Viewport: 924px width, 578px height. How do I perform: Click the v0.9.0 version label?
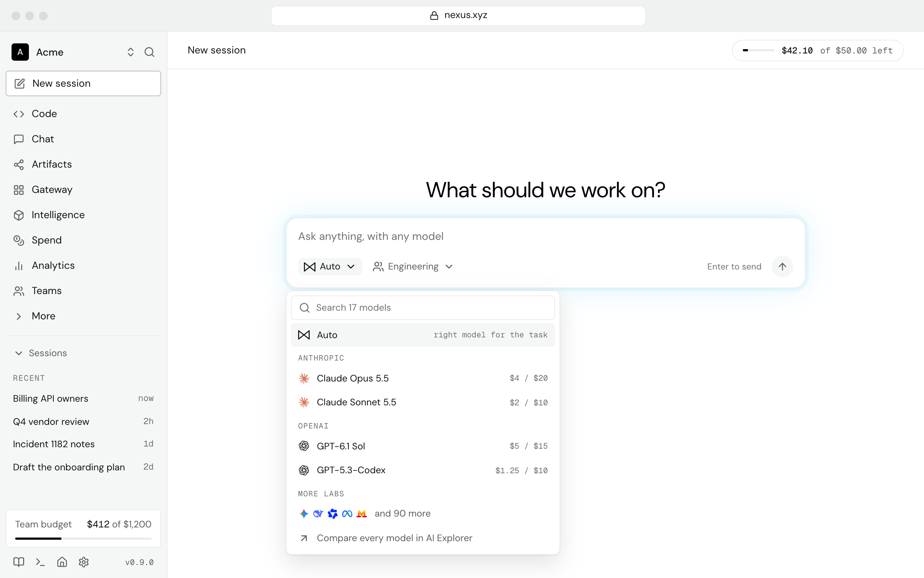(x=139, y=562)
